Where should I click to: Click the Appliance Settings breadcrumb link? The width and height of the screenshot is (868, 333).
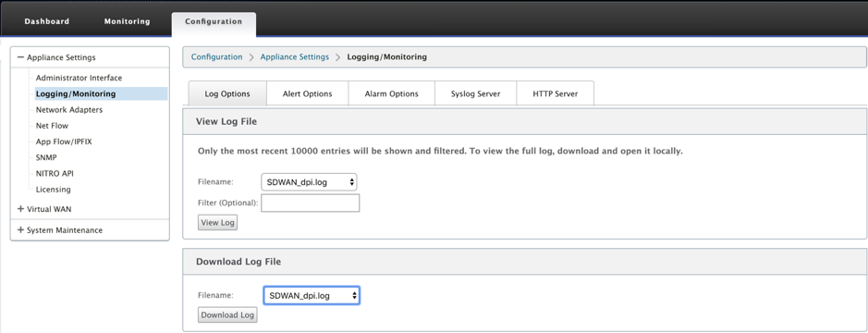coord(295,56)
